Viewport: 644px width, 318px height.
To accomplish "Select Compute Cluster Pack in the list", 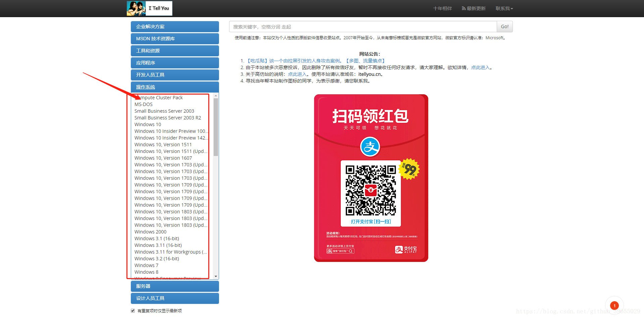I will [x=159, y=98].
